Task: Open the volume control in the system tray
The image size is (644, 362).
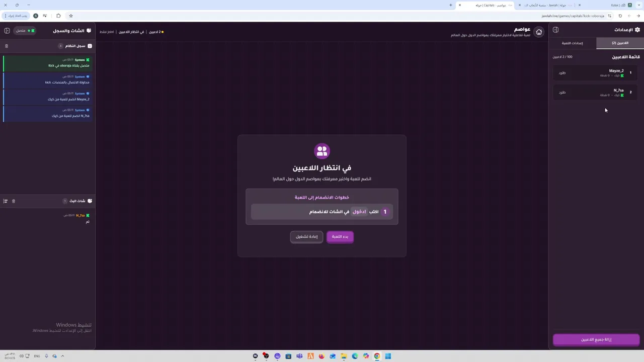Action: pos(21,356)
